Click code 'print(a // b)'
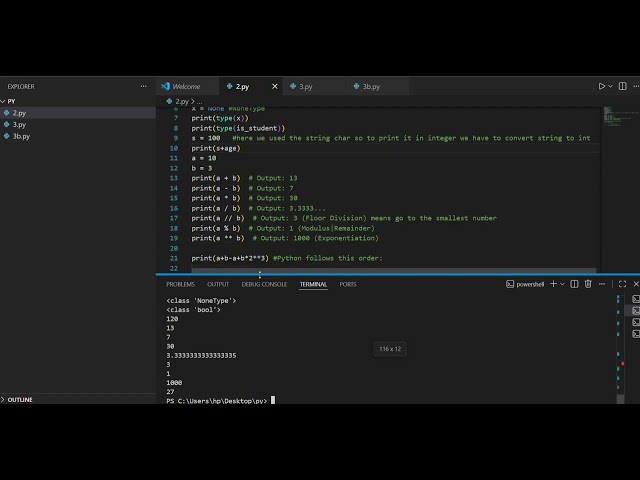The height and width of the screenshot is (480, 640). [x=218, y=218]
